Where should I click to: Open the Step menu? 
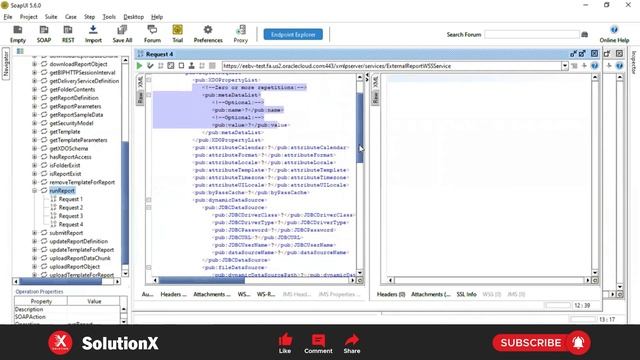[89, 17]
